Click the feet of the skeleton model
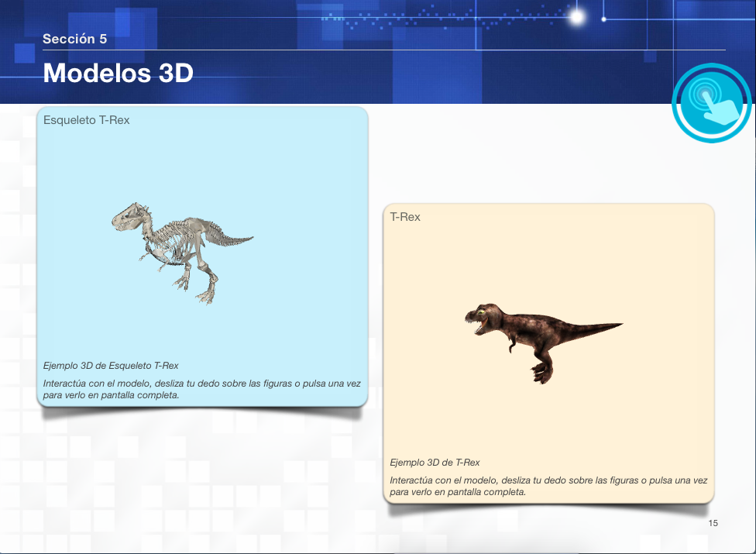Viewport: 756px width, 554px height. tap(206, 294)
